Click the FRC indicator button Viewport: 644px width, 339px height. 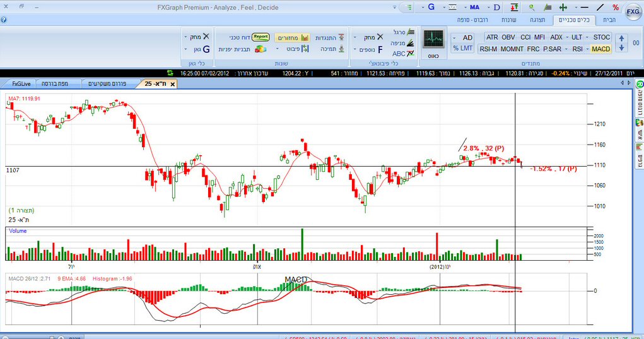[533, 49]
